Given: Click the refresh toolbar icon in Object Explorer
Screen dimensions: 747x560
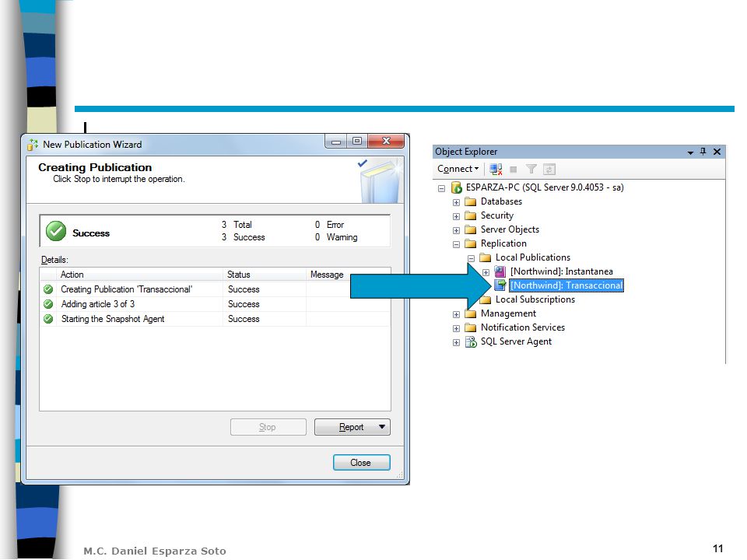Looking at the screenshot, I should pyautogui.click(x=549, y=169).
